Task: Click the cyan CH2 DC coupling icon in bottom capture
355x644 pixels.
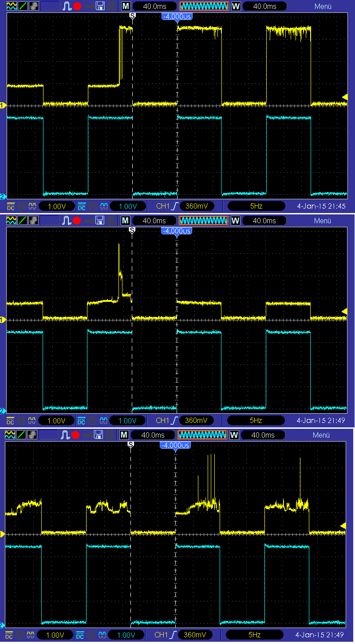Action: tap(81, 635)
